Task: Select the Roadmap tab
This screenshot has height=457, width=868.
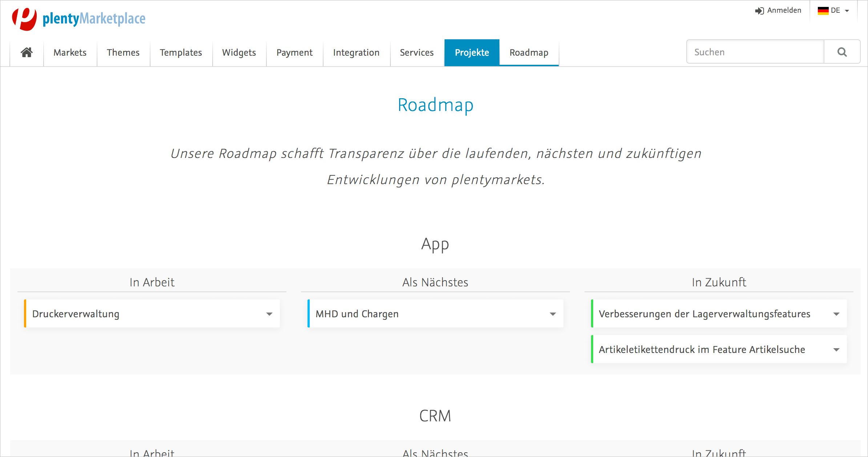Action: (529, 52)
